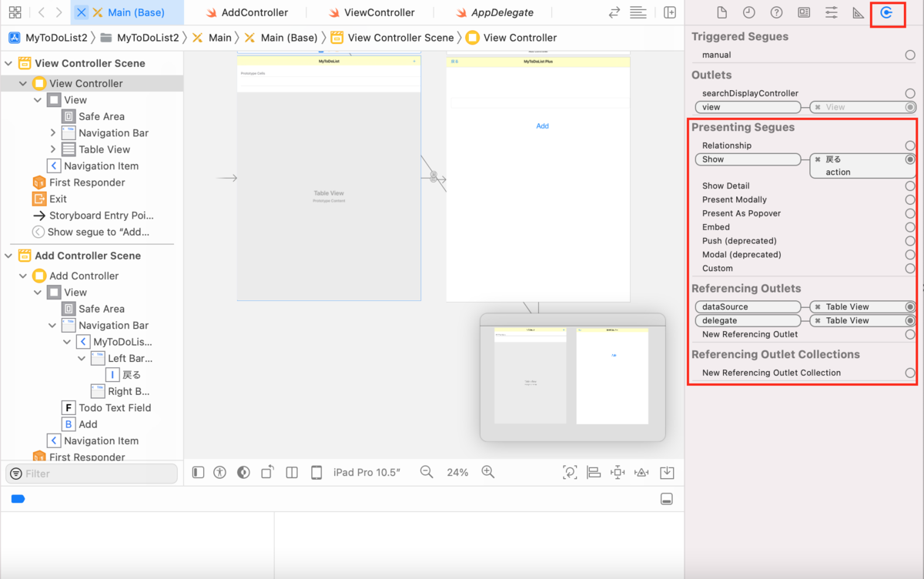Open the Size inspector ruler icon
Screen dimensions: 924x579
859,12
